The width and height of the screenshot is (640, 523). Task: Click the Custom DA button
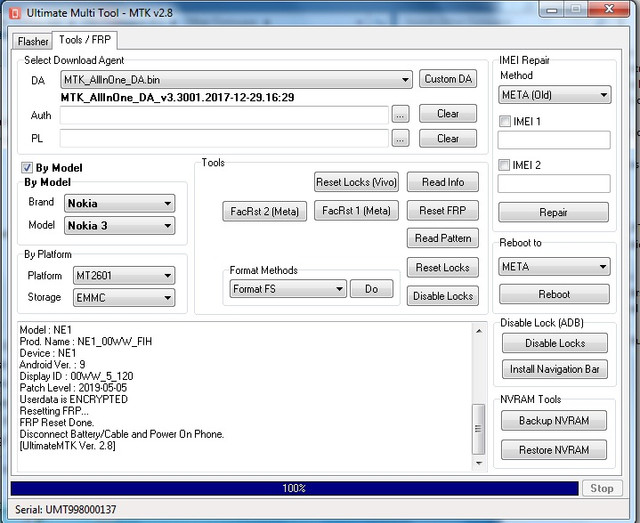coord(448,79)
